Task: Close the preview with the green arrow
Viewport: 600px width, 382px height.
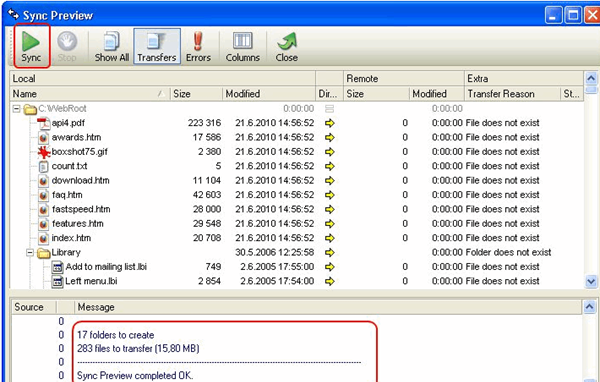Action: [x=287, y=46]
